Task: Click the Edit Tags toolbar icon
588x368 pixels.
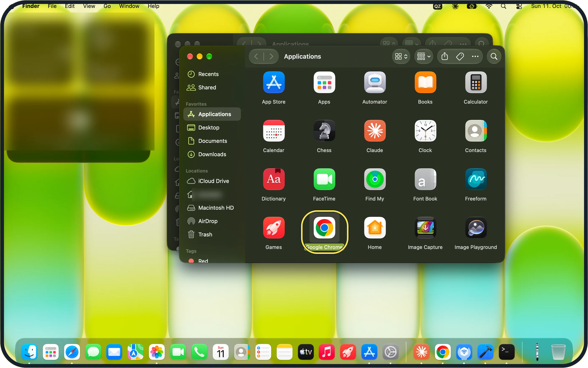Action: (x=460, y=56)
